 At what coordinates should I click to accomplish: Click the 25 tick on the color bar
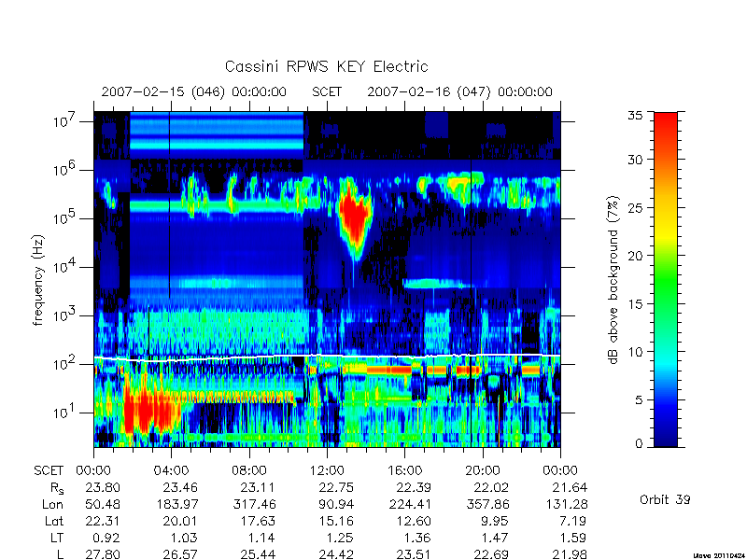coord(635,207)
